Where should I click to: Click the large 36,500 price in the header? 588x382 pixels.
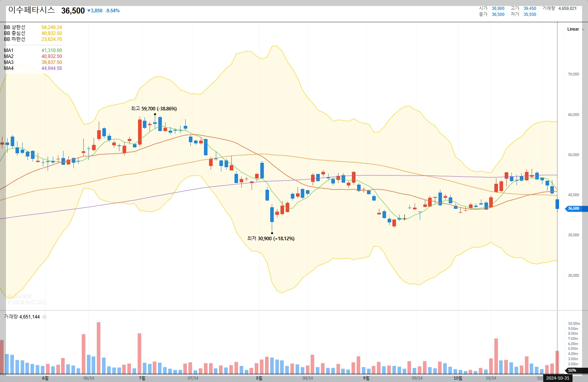coord(73,11)
